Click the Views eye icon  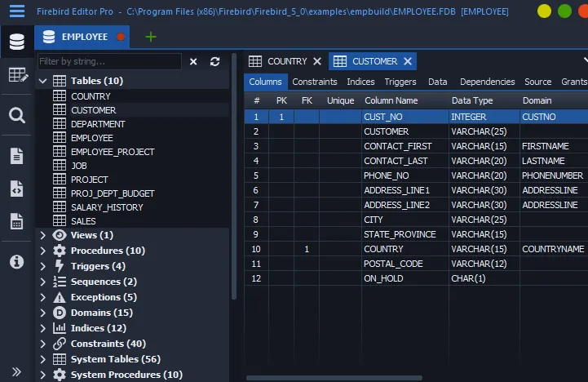pyautogui.click(x=60, y=235)
